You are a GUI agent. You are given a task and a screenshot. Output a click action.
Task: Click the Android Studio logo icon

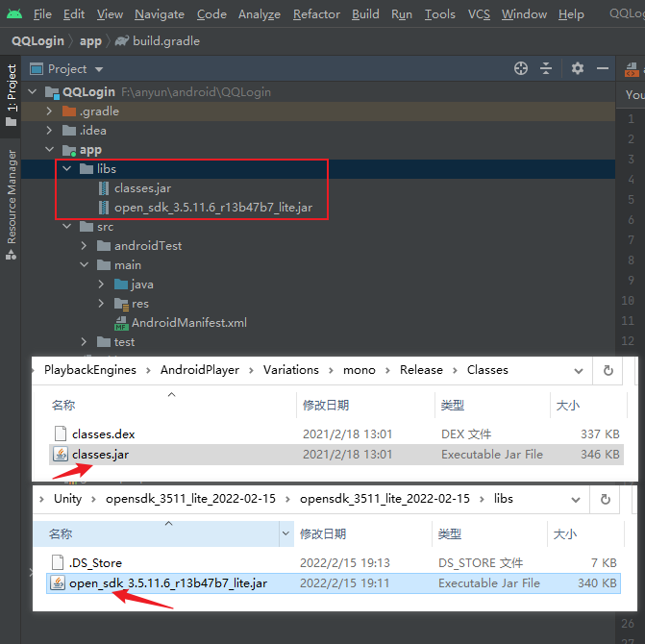coord(14,14)
